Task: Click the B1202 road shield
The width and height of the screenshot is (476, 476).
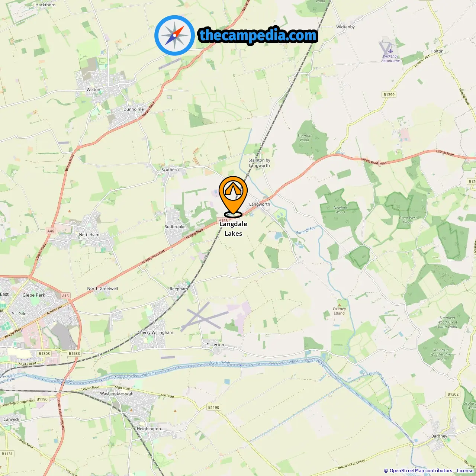Action: coord(453,394)
